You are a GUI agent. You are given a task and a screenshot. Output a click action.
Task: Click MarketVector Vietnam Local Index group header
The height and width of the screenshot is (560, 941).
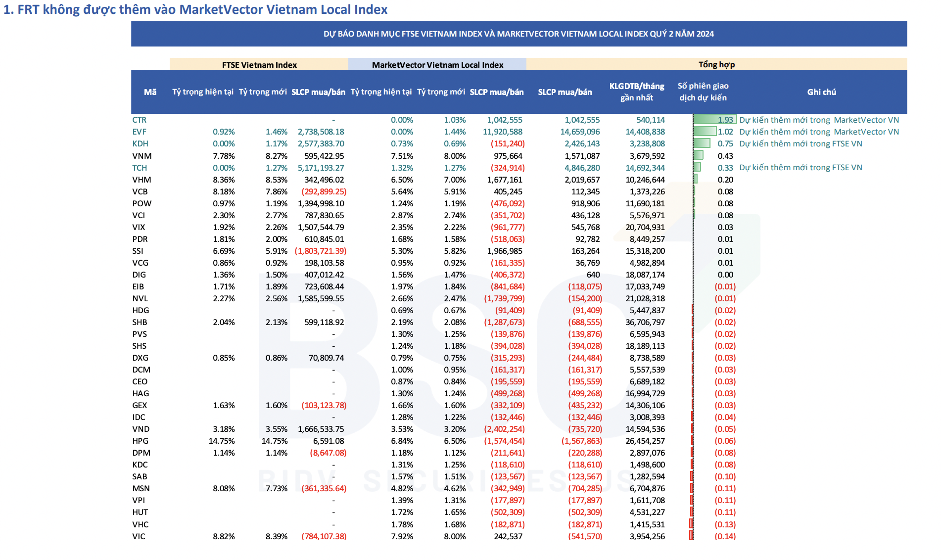pyautogui.click(x=437, y=65)
